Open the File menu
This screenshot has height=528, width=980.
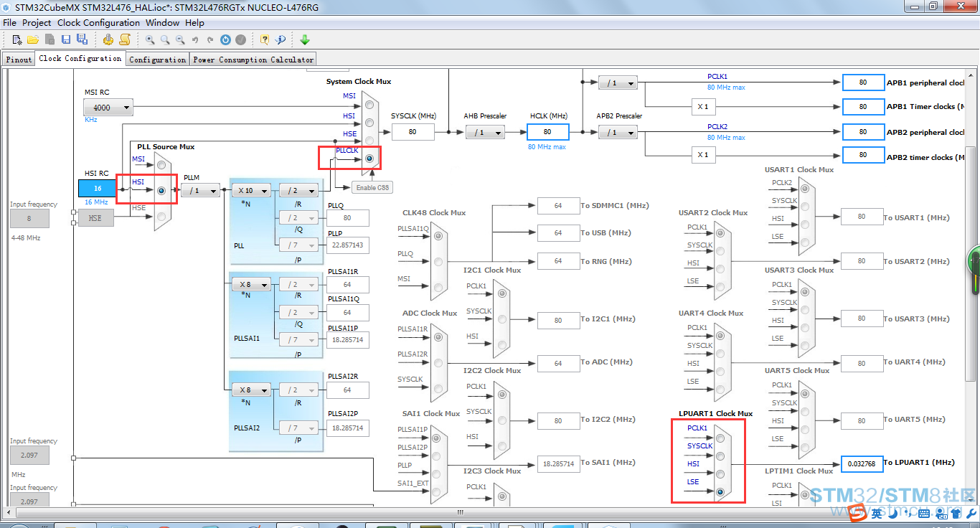9,22
